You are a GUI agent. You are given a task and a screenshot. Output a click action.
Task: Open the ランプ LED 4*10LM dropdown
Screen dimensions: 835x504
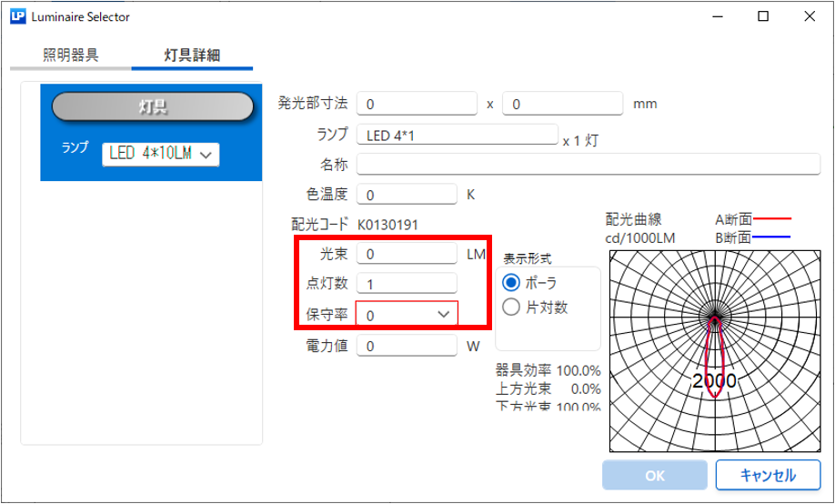click(x=161, y=154)
